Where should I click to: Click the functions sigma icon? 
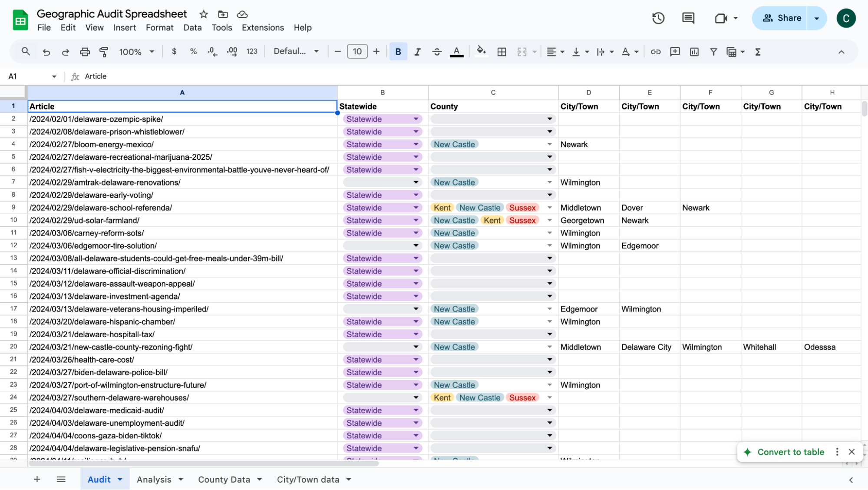(x=758, y=52)
